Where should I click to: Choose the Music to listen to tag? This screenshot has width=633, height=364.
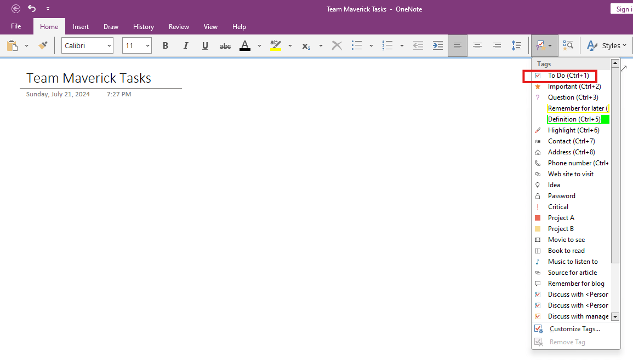571,261
